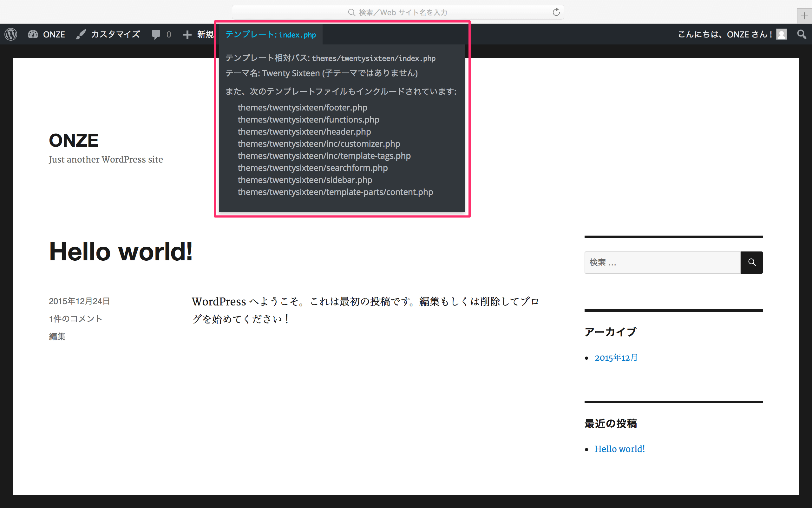Click the テーマ名: Twenty Sixteen line
Image resolution: width=812 pixels, height=508 pixels.
[321, 73]
